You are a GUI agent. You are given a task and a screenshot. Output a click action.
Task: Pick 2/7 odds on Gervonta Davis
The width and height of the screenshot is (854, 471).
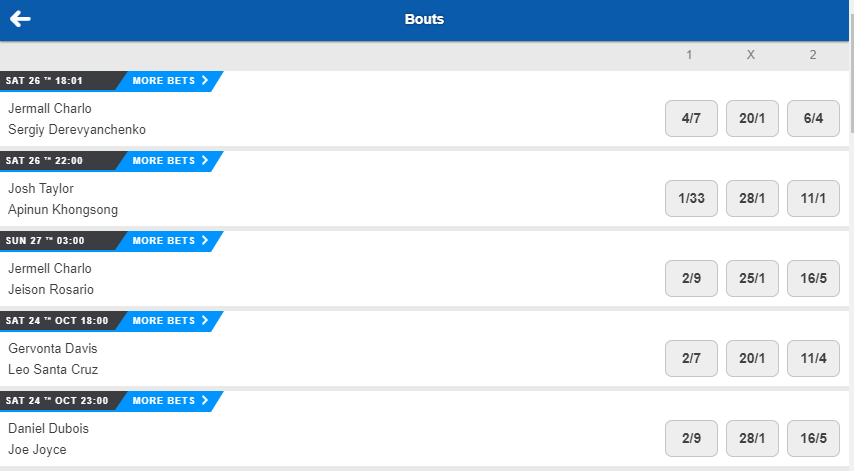(x=691, y=358)
